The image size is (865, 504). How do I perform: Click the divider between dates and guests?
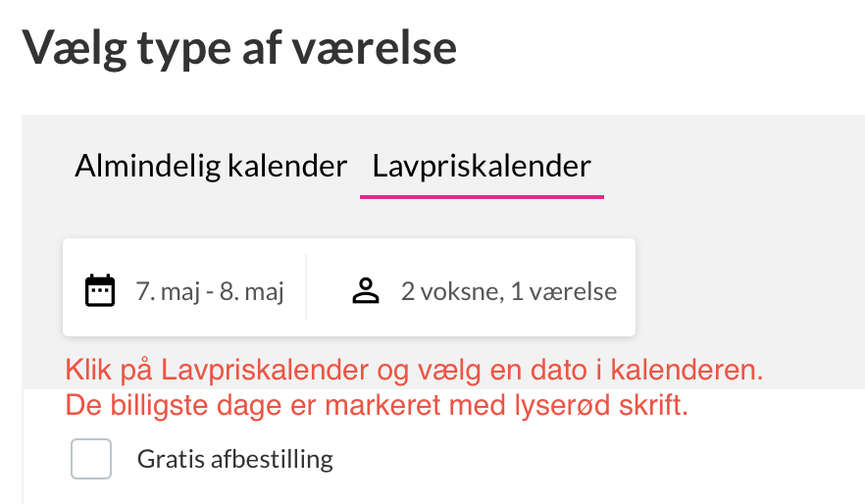point(306,287)
